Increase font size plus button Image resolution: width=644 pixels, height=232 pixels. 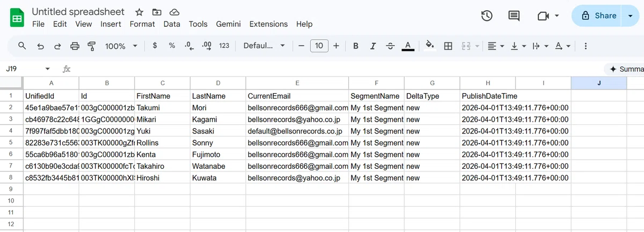[x=336, y=46]
